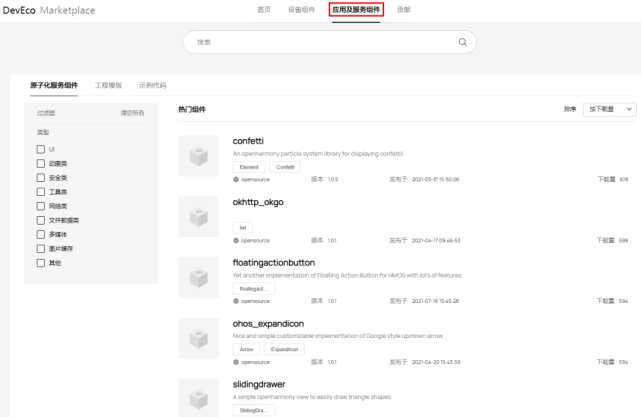Select the 工具类 filter checkbox

coord(41,192)
